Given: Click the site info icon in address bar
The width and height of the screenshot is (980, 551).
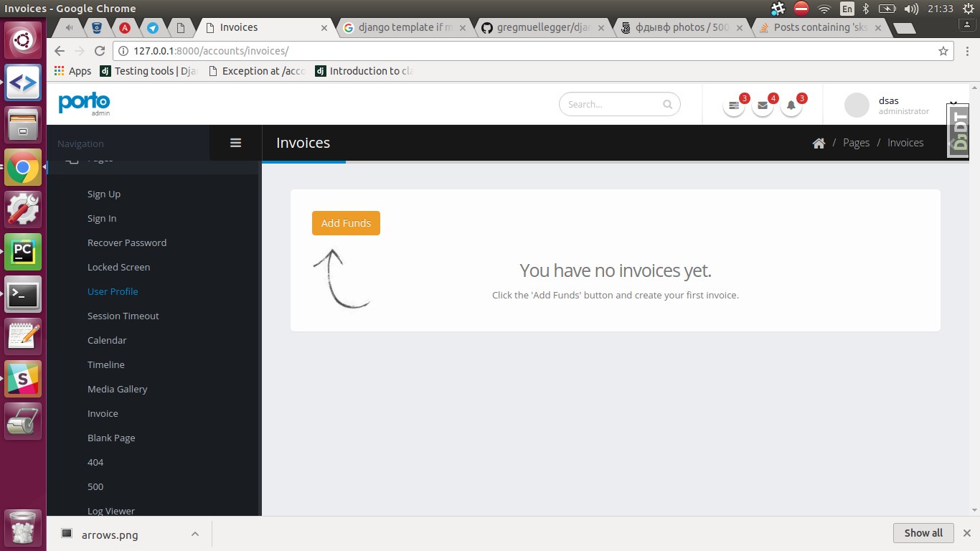Looking at the screenshot, I should [123, 51].
